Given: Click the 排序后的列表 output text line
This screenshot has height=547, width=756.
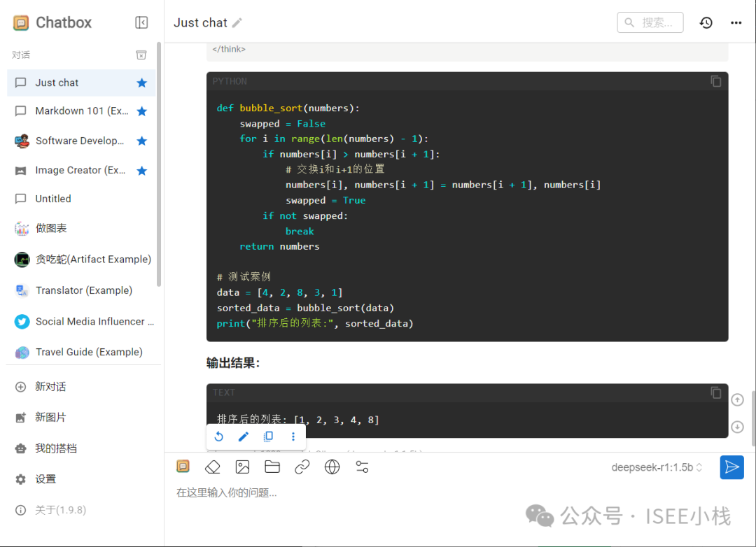Looking at the screenshot, I should (x=298, y=420).
